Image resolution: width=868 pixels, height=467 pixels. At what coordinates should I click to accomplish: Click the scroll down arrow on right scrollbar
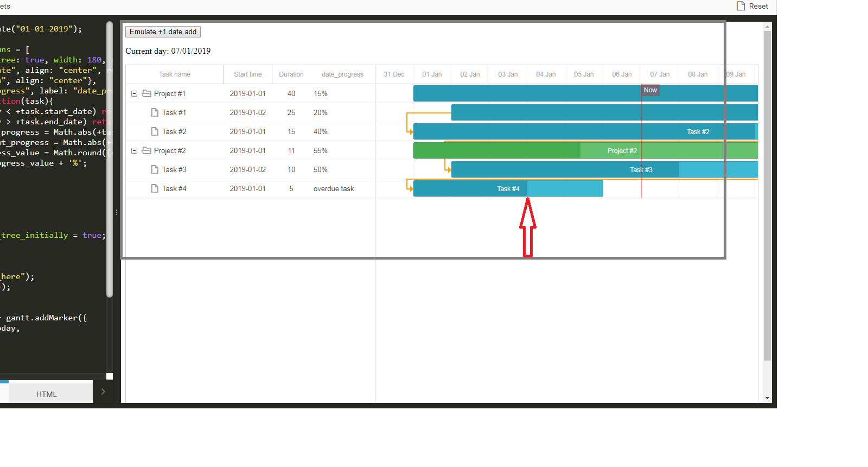point(767,398)
